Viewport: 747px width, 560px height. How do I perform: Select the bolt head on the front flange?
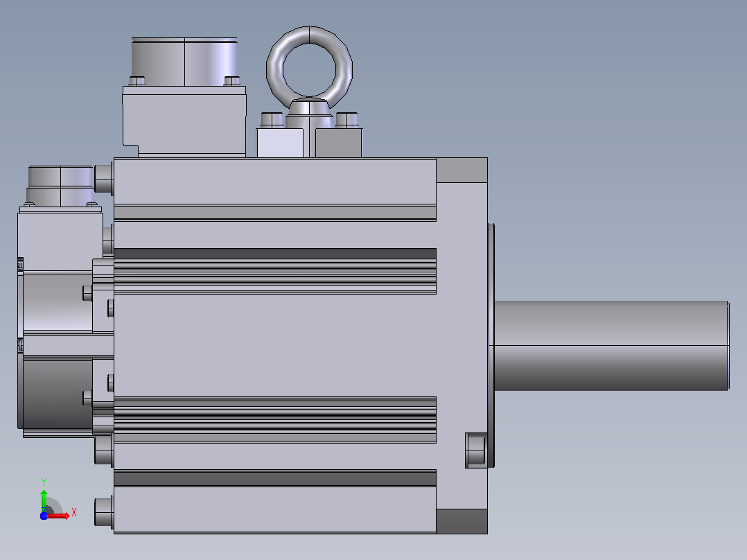pos(475,450)
